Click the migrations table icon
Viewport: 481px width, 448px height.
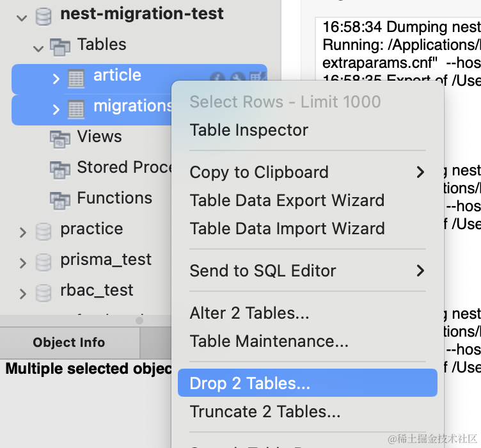(x=76, y=108)
